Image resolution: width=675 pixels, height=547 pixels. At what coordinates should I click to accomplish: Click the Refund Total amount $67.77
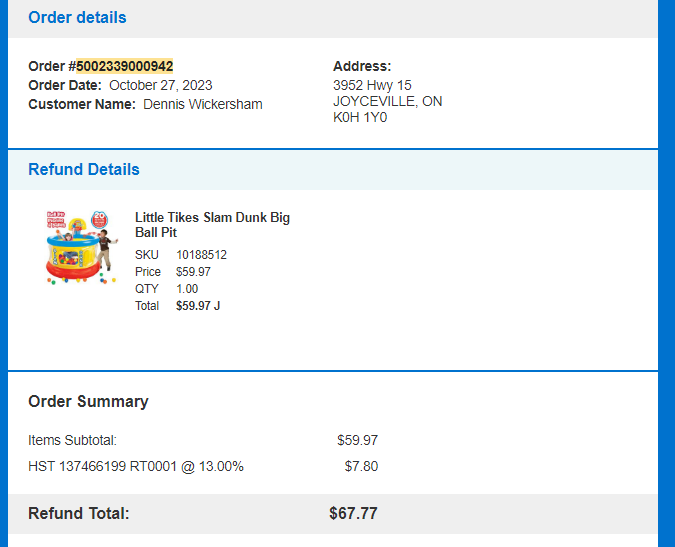(353, 513)
